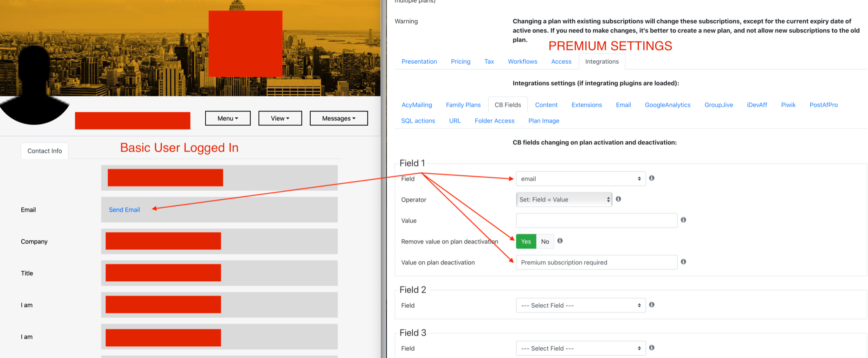Click info icon next to the Value input
The height and width of the screenshot is (358, 868).
tap(684, 220)
